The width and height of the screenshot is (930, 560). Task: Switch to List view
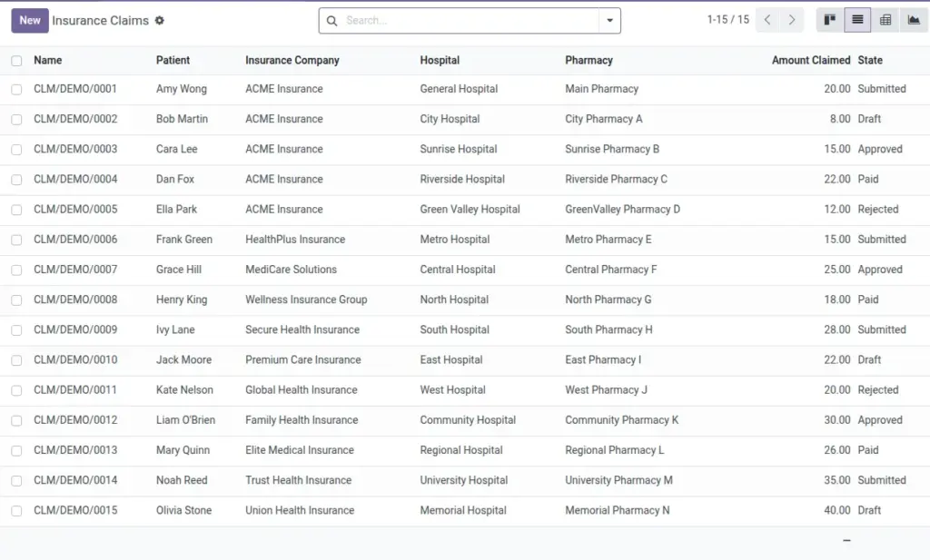(857, 20)
